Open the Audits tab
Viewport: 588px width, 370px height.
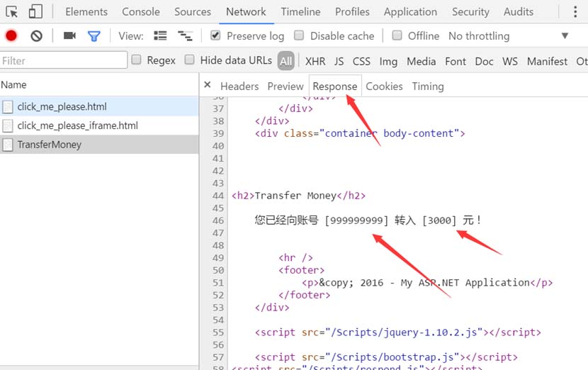pos(519,12)
